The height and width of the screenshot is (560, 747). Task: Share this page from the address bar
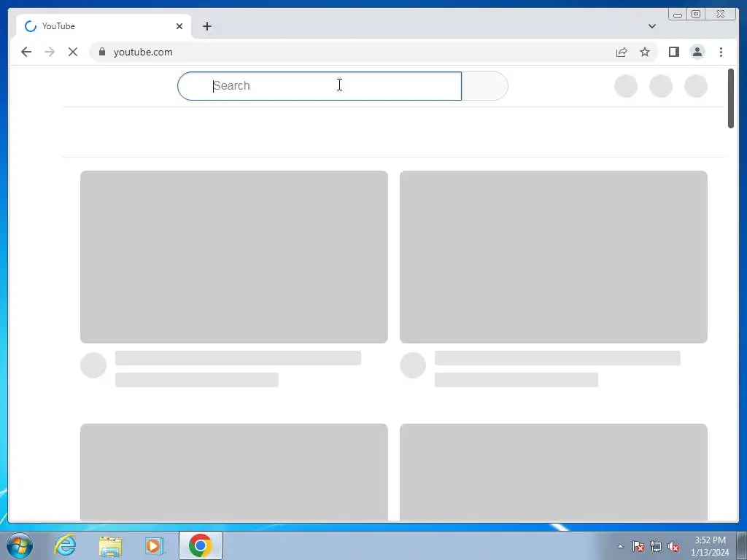coord(622,52)
